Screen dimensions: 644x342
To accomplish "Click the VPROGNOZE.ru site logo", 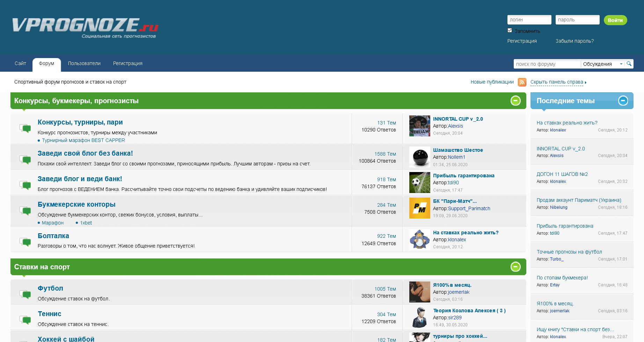I will click(85, 28).
